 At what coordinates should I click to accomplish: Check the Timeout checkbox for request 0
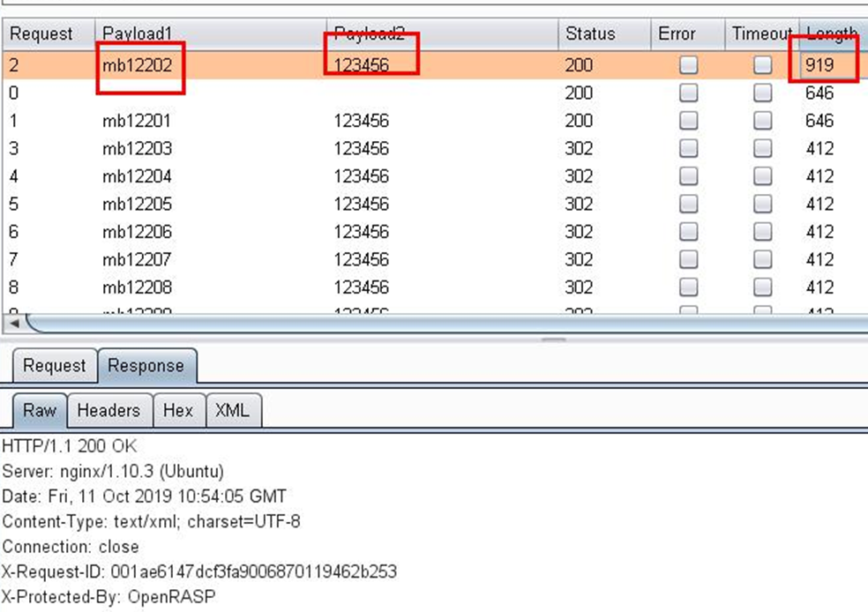pos(762,93)
